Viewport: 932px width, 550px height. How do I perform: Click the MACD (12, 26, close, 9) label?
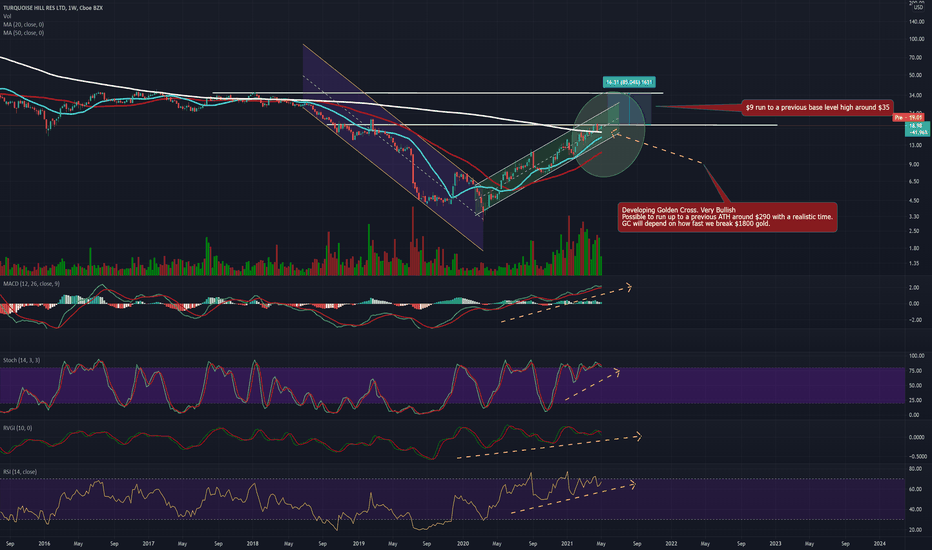31,284
